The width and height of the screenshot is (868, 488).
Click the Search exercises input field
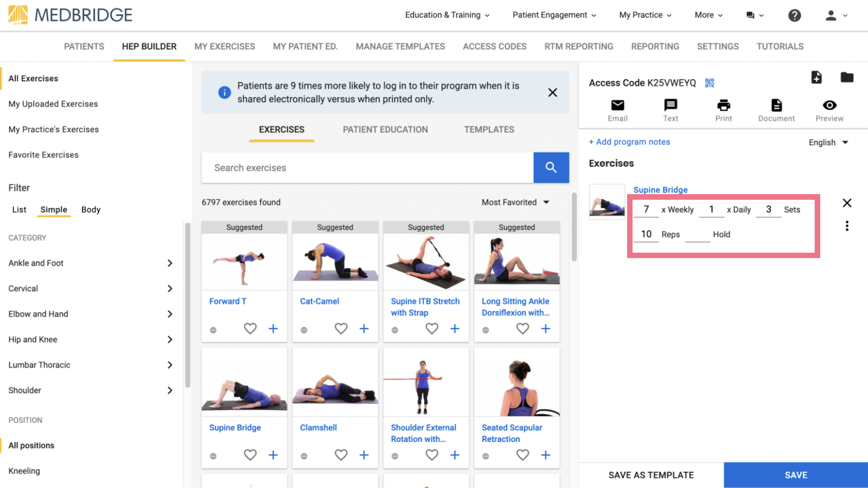coord(367,168)
